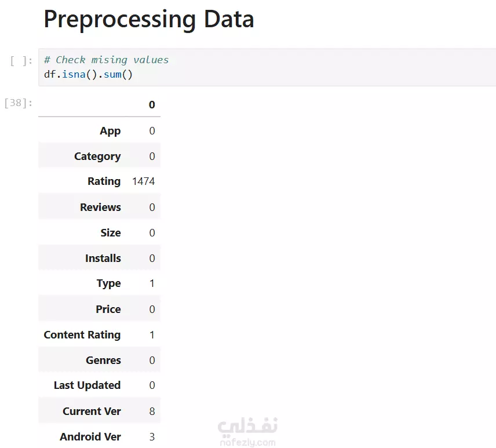Select the Size row label
496x448 pixels.
pyautogui.click(x=111, y=233)
